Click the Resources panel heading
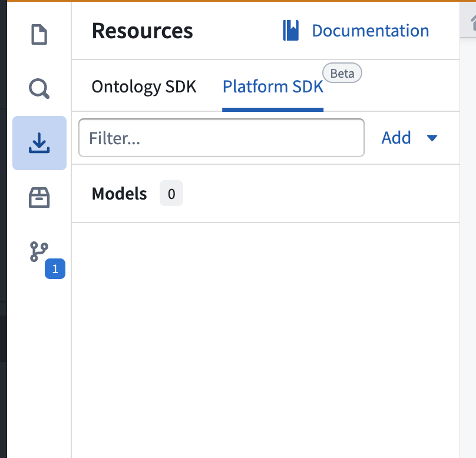This screenshot has height=458, width=476. (141, 31)
